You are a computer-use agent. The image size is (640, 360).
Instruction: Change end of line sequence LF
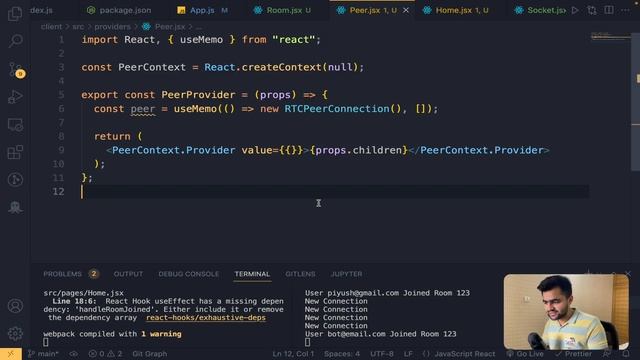[x=408, y=354]
